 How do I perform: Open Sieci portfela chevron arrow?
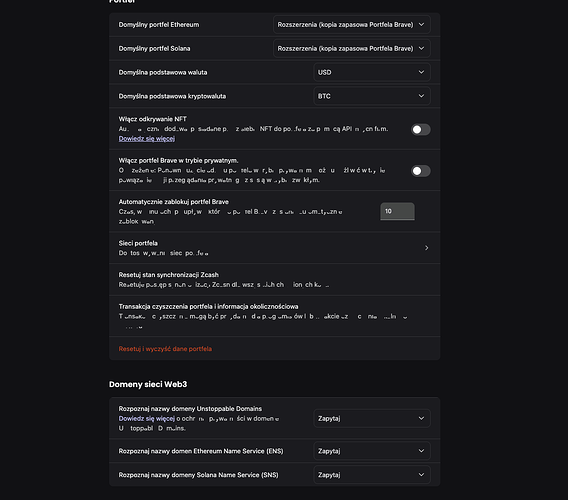[426, 248]
